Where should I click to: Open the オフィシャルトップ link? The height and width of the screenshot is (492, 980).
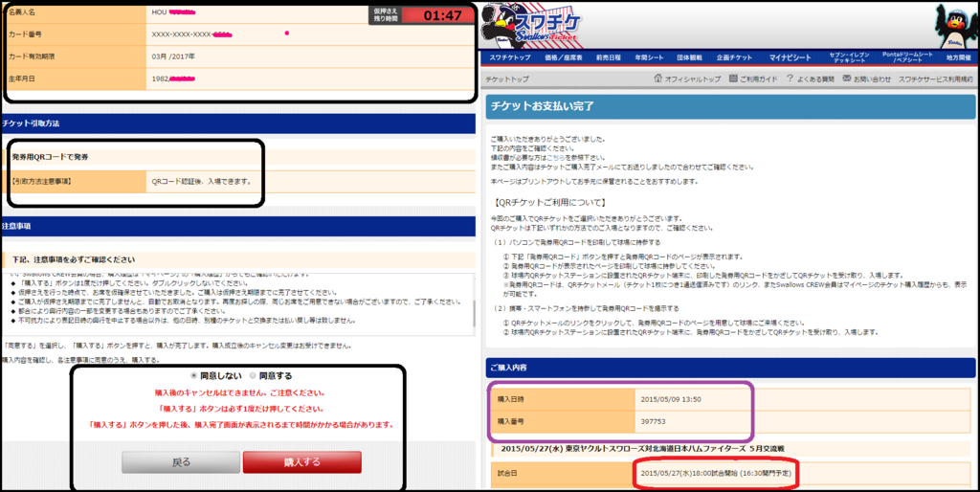click(693, 79)
